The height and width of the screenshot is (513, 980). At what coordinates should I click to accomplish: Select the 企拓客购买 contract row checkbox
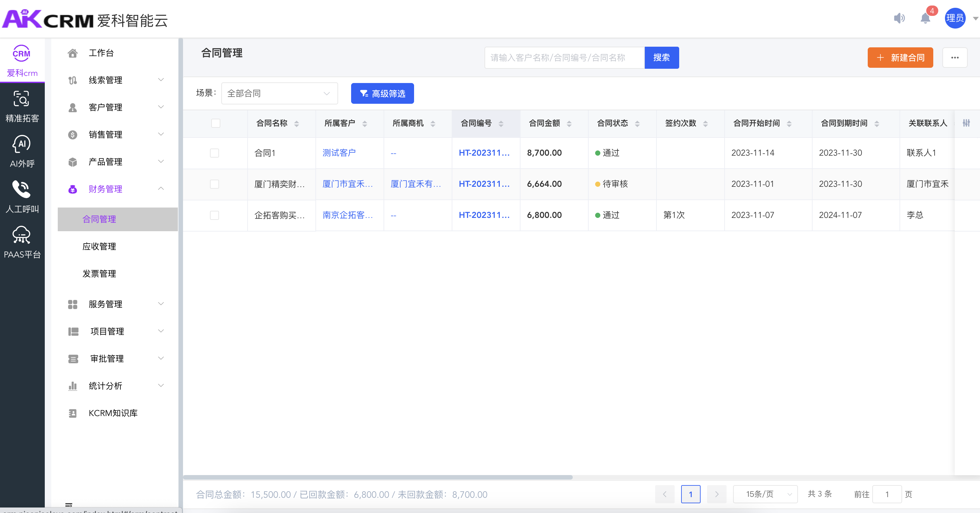coord(214,215)
